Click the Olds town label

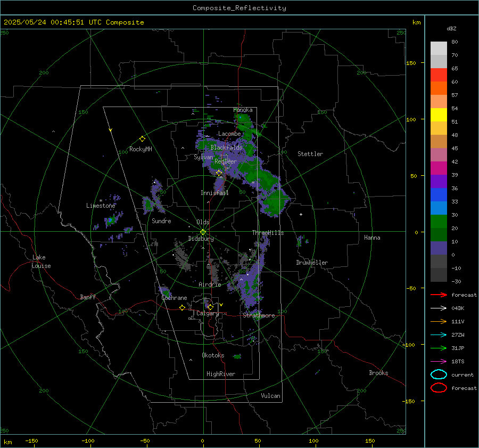(203, 222)
